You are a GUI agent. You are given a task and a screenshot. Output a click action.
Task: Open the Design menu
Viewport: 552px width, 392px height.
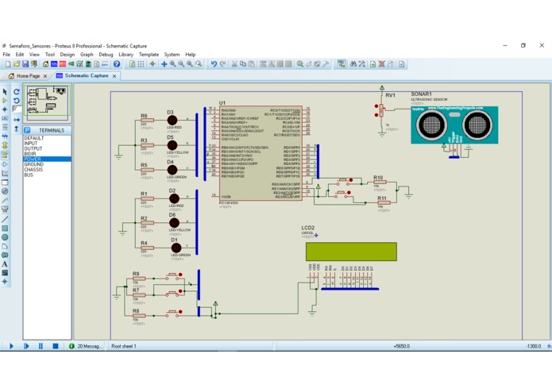[x=68, y=55]
